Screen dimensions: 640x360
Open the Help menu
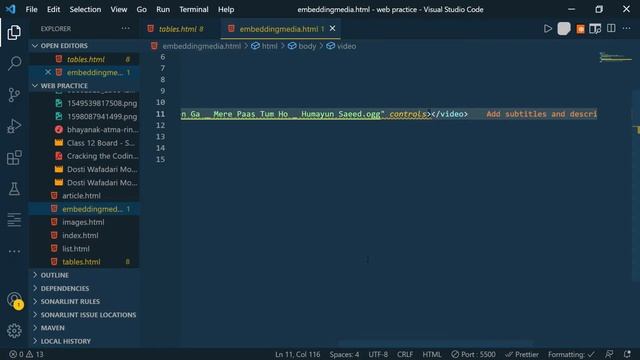coord(226,9)
